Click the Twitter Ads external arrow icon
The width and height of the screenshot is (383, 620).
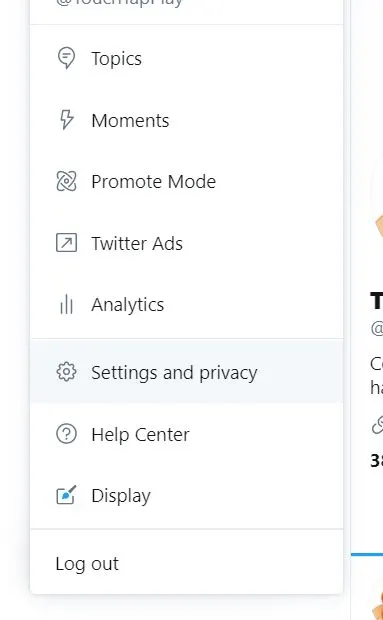(x=66, y=243)
